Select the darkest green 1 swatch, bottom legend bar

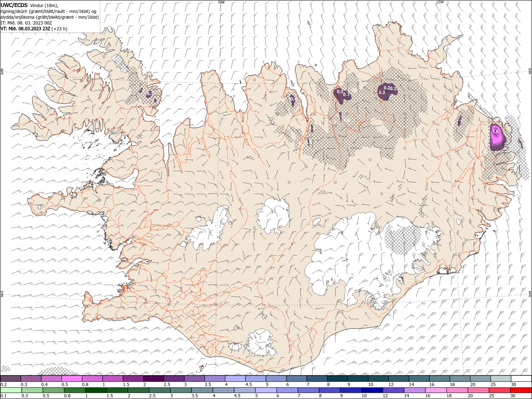(96, 390)
